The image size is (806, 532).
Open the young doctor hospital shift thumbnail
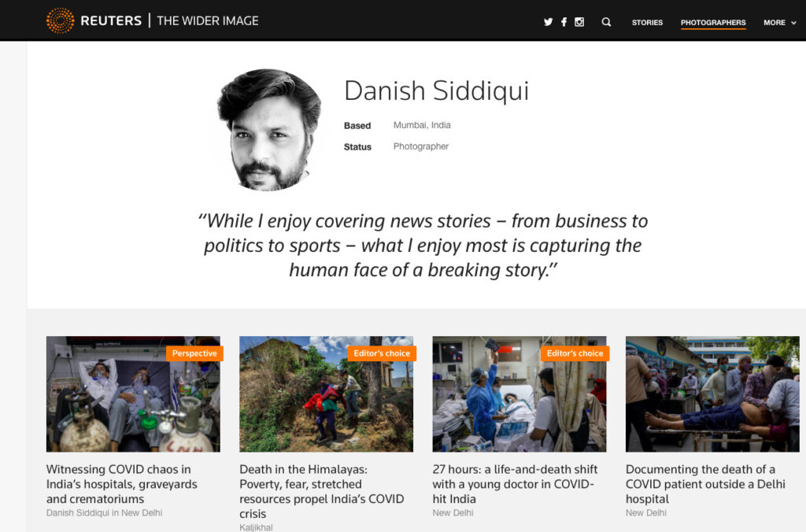(519, 394)
